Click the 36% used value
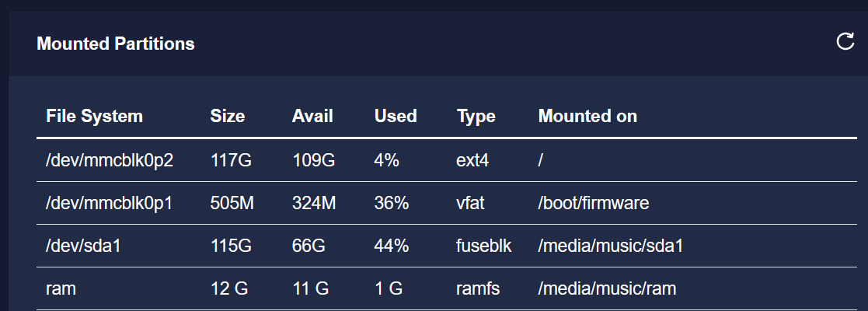 (x=392, y=203)
